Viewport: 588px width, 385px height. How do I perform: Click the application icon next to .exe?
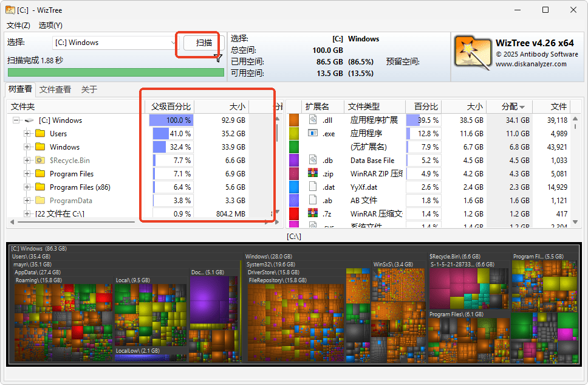pyautogui.click(x=313, y=133)
